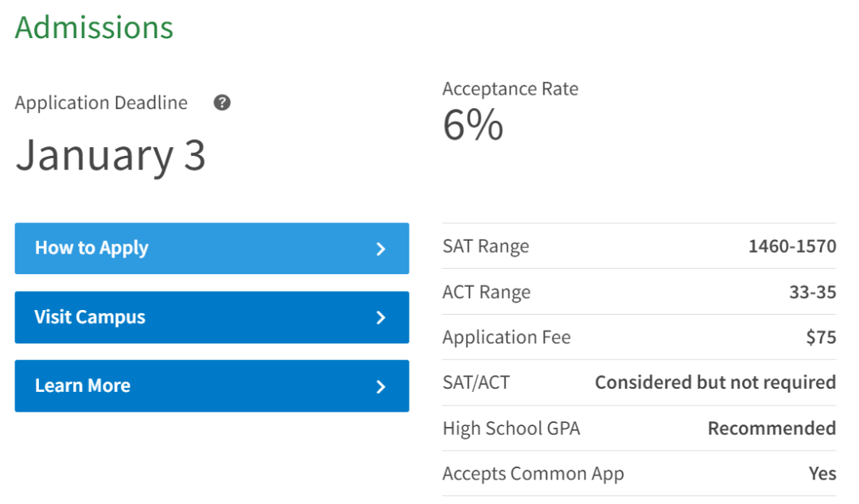This screenshot has width=859, height=504.
Task: Click the Accepts Common App Yes value
Action: 822,473
